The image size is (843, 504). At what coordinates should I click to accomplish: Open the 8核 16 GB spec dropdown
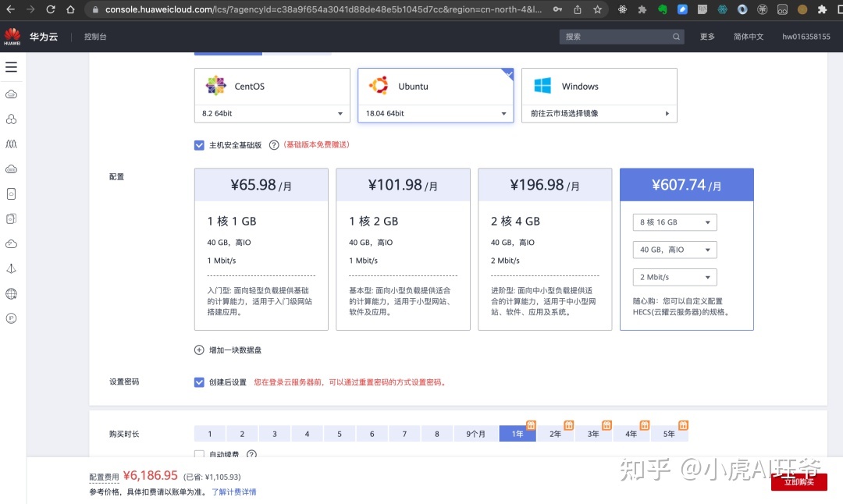[x=674, y=222]
